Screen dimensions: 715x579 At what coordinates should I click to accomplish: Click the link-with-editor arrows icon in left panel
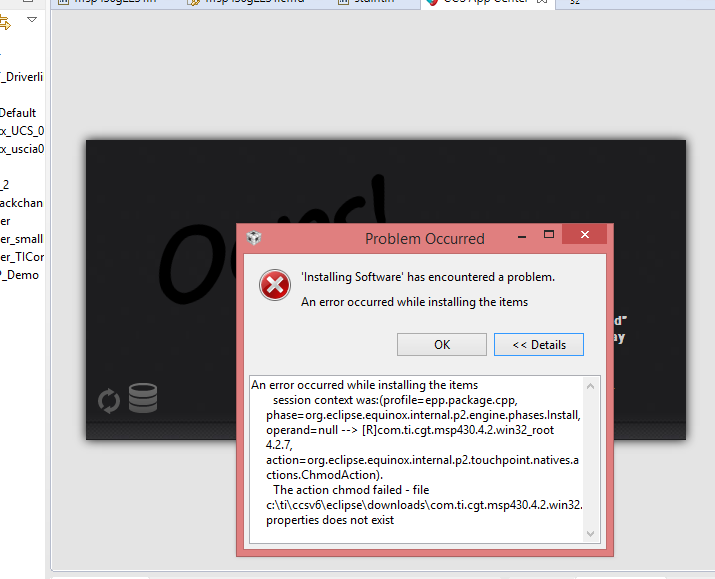[x=5, y=23]
